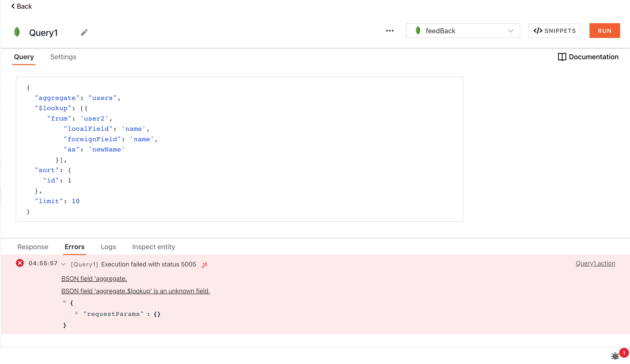Open the three-dots more options menu
The height and width of the screenshot is (364, 630).
coord(389,31)
